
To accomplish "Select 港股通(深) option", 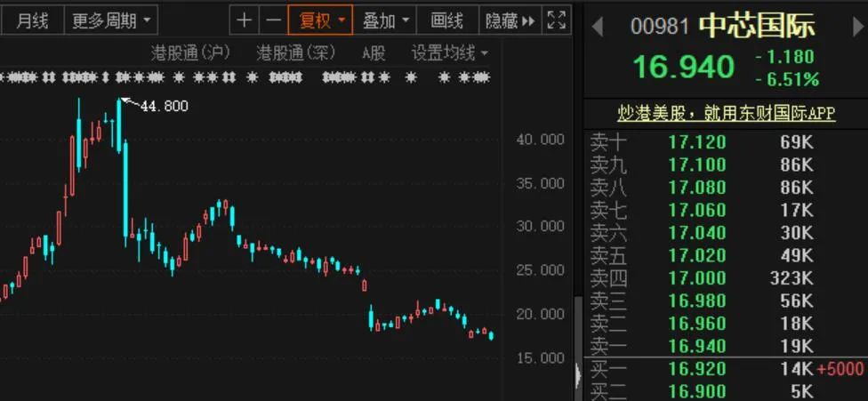I will click(295, 53).
